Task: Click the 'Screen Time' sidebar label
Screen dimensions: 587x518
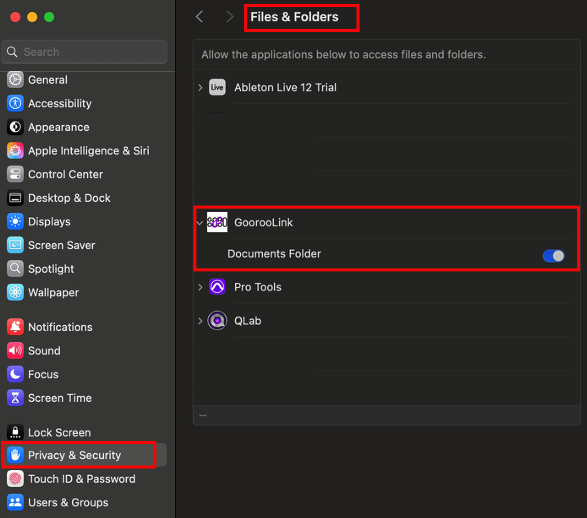Action: pos(60,398)
